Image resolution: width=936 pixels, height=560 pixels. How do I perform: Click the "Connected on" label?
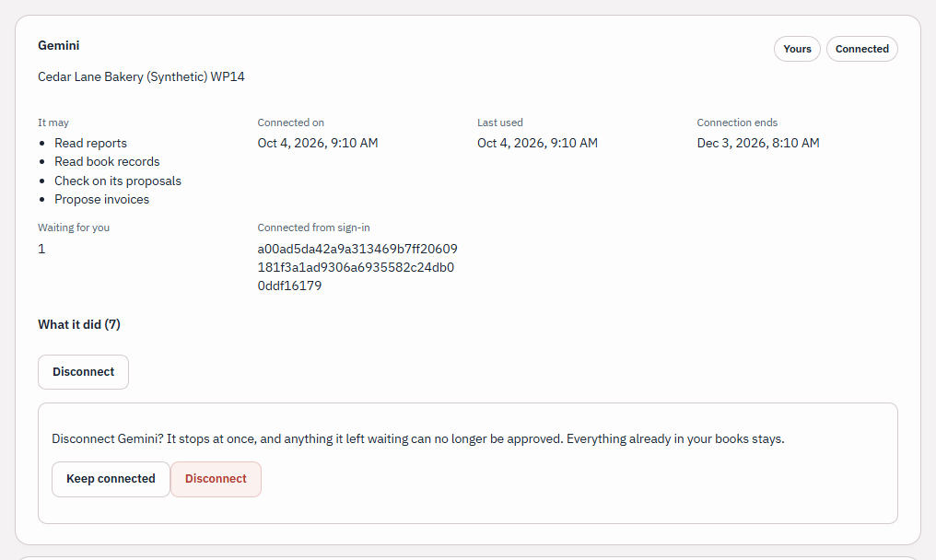[x=291, y=122]
